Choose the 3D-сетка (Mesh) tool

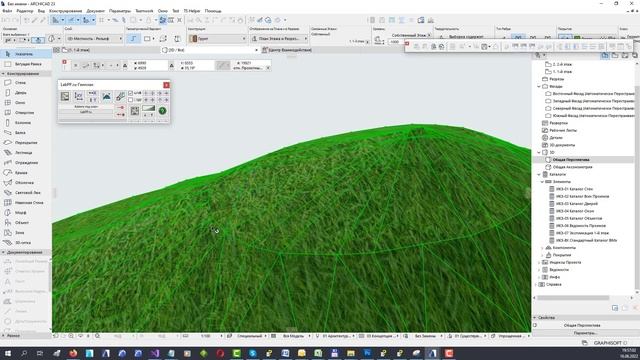pos(23,242)
